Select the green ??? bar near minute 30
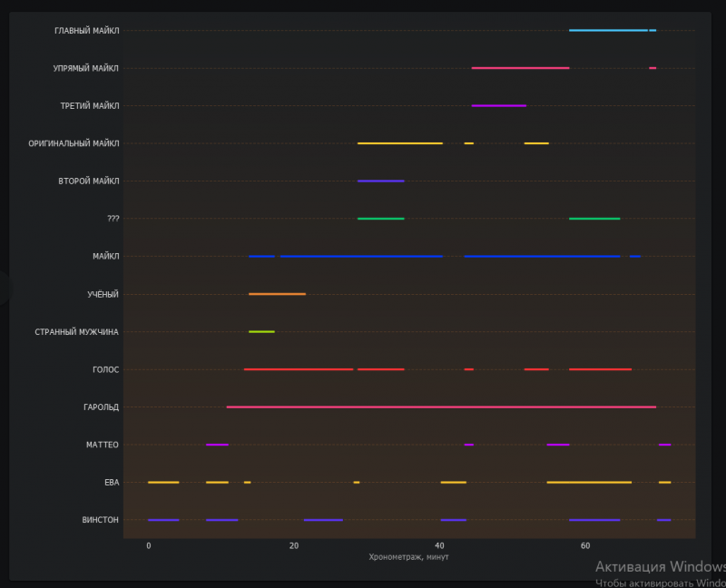Image resolution: width=726 pixels, height=588 pixels. (380, 219)
